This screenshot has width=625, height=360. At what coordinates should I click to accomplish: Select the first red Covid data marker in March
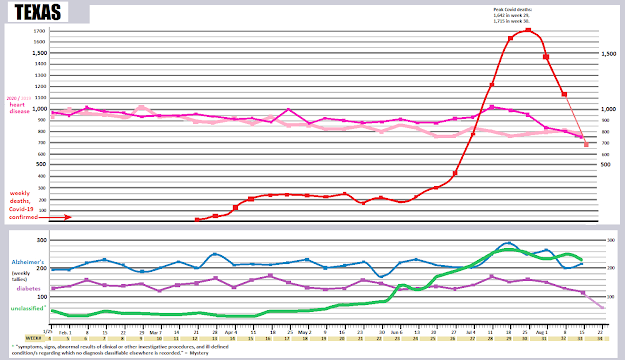pyautogui.click(x=197, y=220)
